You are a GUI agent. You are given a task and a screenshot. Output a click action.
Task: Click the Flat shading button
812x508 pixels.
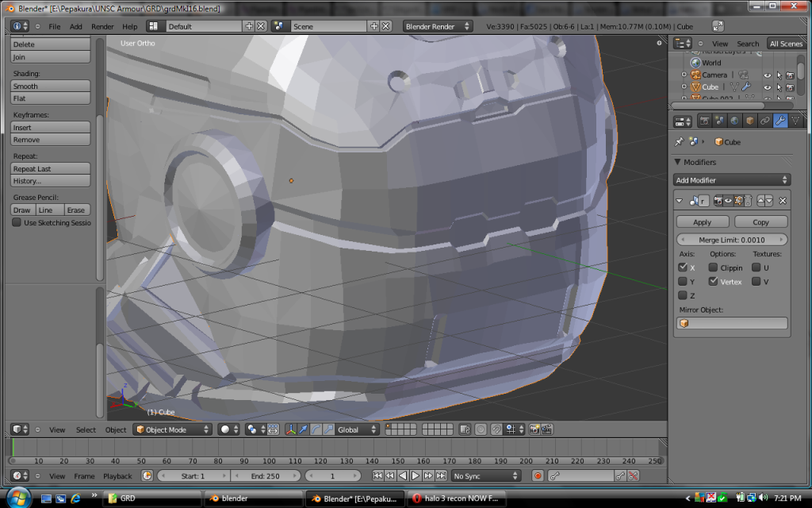point(50,98)
